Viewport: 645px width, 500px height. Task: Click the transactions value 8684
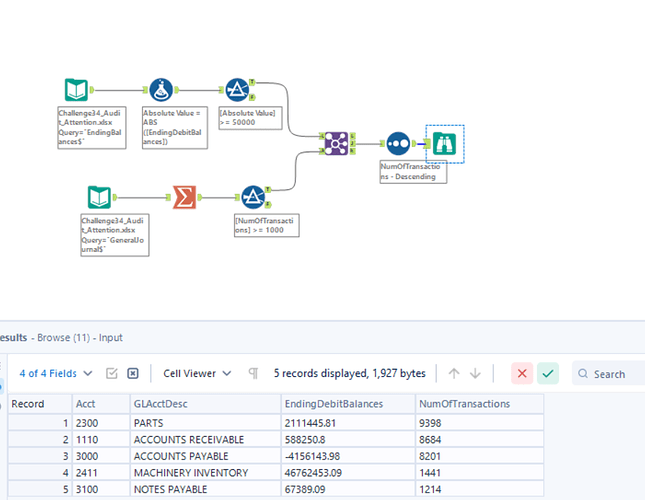[479, 440]
